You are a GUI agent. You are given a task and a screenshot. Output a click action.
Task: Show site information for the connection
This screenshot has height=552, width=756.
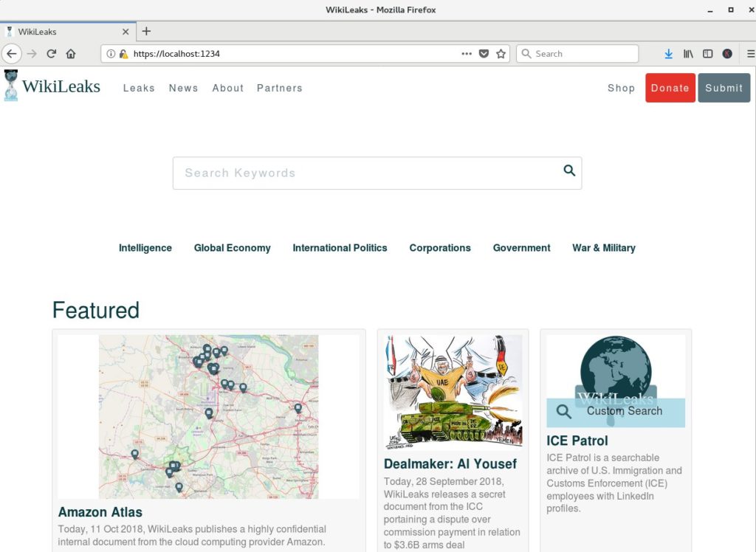click(x=111, y=54)
